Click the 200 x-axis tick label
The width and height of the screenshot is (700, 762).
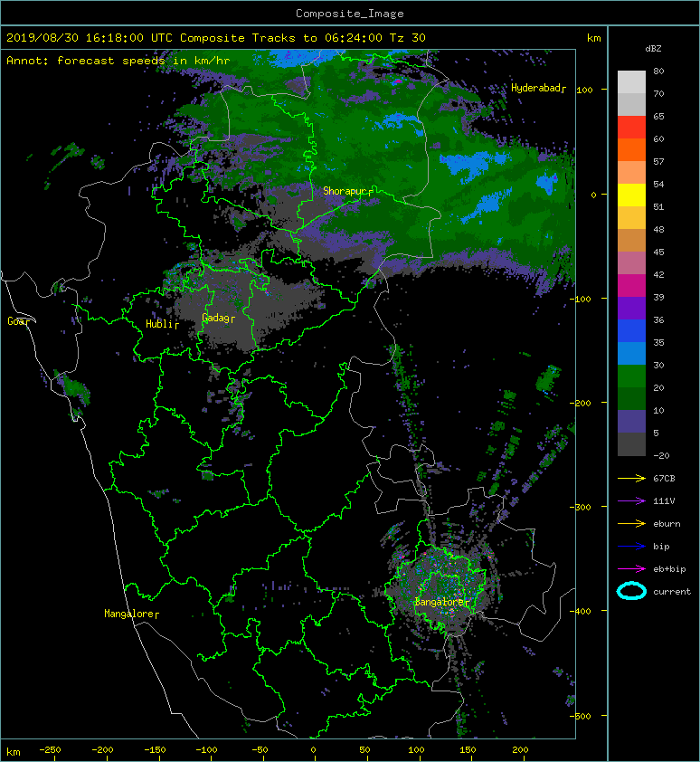pyautogui.click(x=520, y=750)
